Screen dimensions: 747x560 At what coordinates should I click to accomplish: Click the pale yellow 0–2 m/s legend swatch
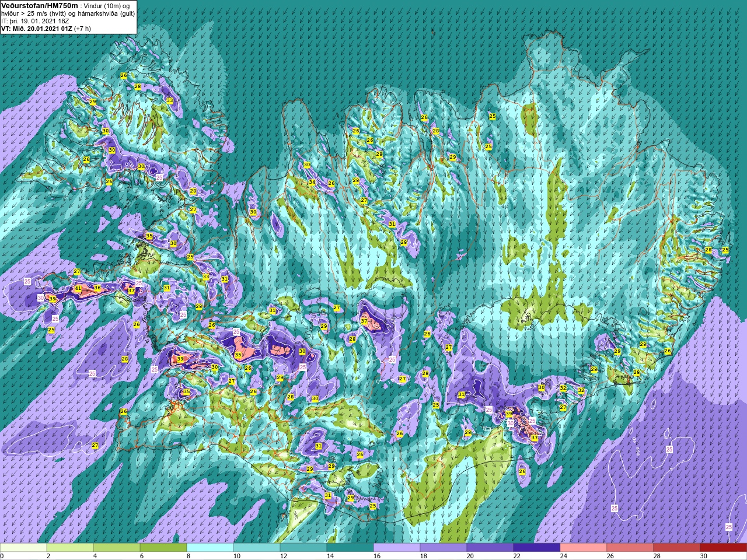23,548
